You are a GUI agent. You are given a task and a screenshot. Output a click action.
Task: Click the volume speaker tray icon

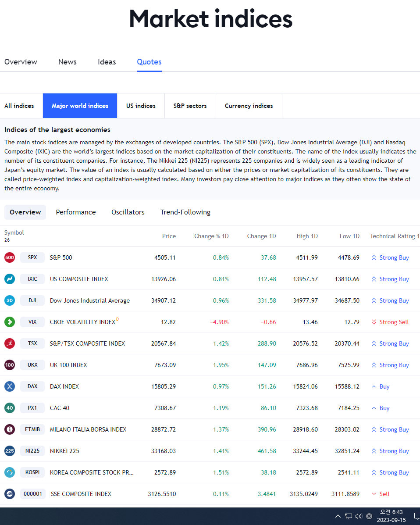[359, 516]
